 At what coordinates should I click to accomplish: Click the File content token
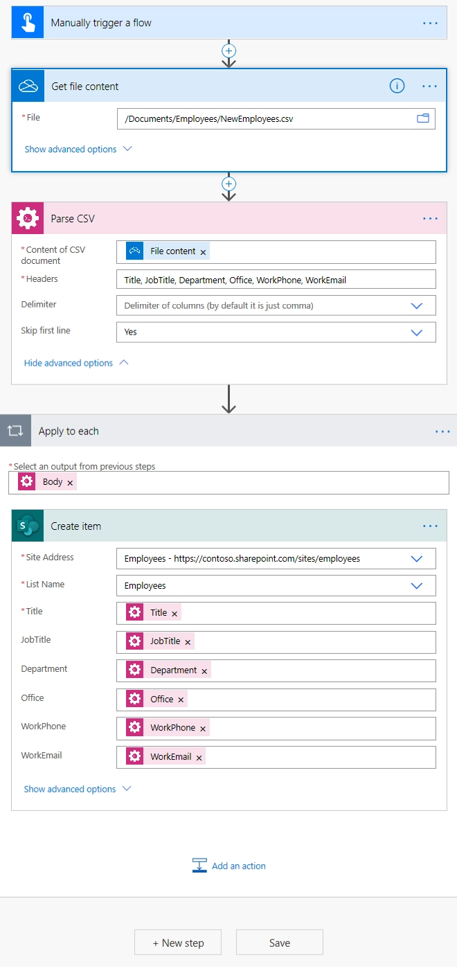pos(168,251)
